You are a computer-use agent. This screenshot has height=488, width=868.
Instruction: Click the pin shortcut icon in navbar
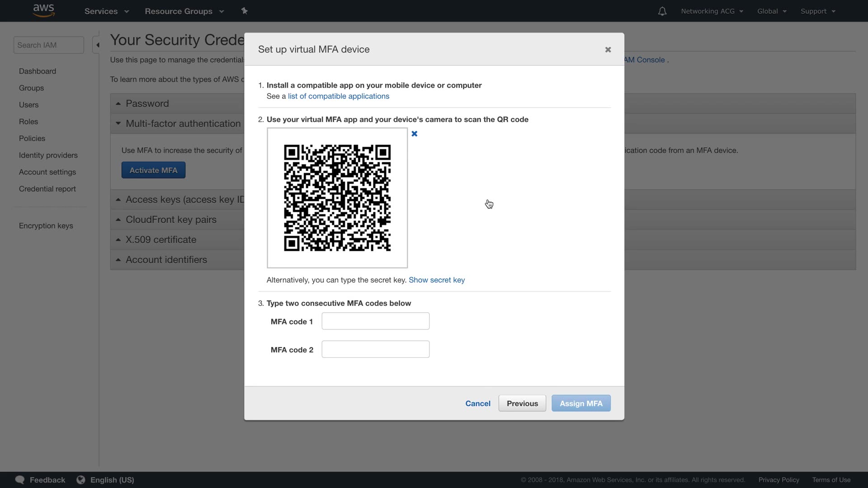(244, 11)
